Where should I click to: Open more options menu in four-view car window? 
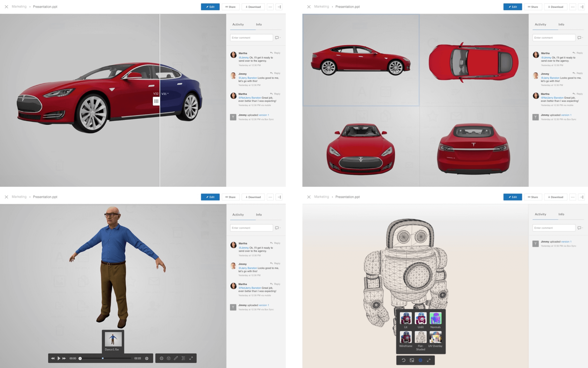573,7
